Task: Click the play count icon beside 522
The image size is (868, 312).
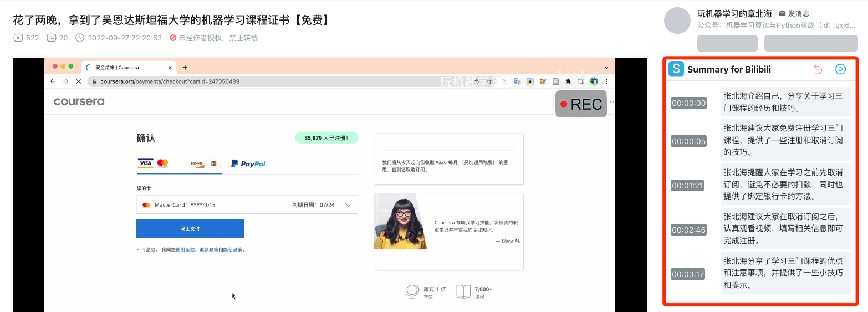Action: tap(18, 38)
